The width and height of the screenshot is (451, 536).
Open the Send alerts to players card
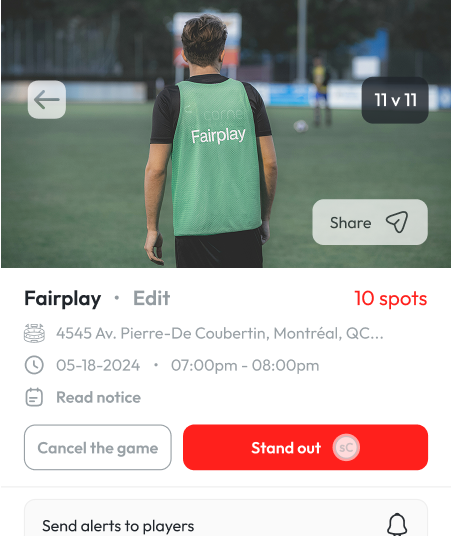coord(226,518)
